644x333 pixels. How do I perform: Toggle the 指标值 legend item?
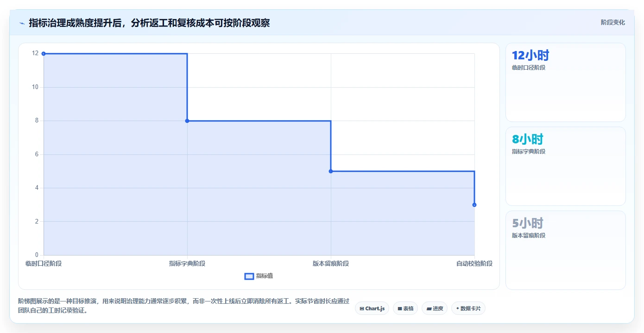pos(259,276)
